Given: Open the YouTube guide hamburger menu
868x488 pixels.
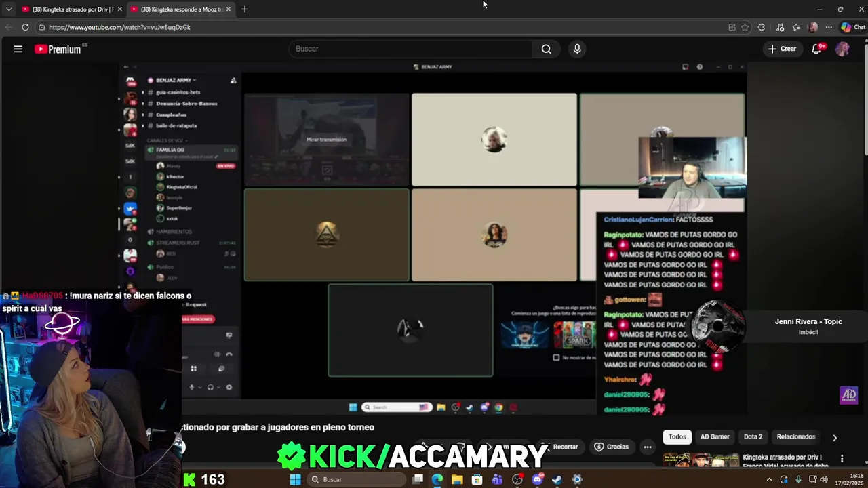Looking at the screenshot, I should (18, 49).
